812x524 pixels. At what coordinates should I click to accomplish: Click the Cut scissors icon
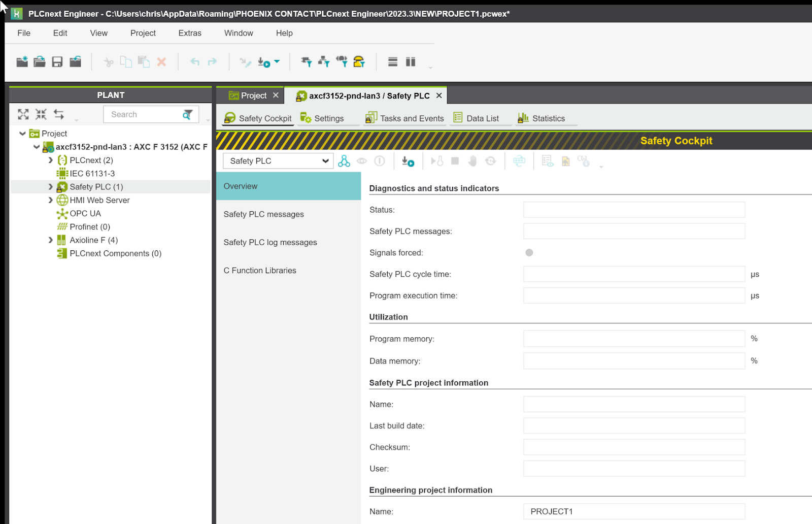tap(109, 62)
